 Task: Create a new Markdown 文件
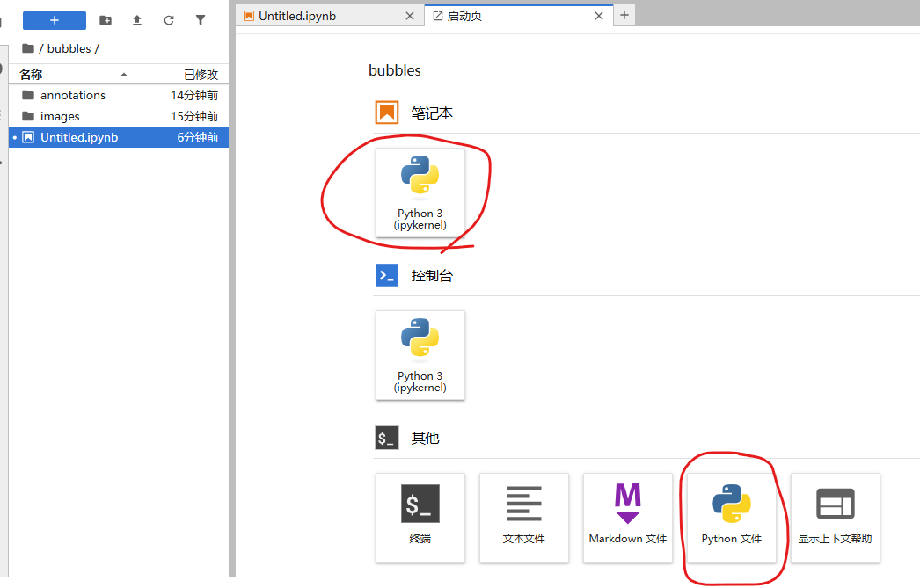coord(628,518)
